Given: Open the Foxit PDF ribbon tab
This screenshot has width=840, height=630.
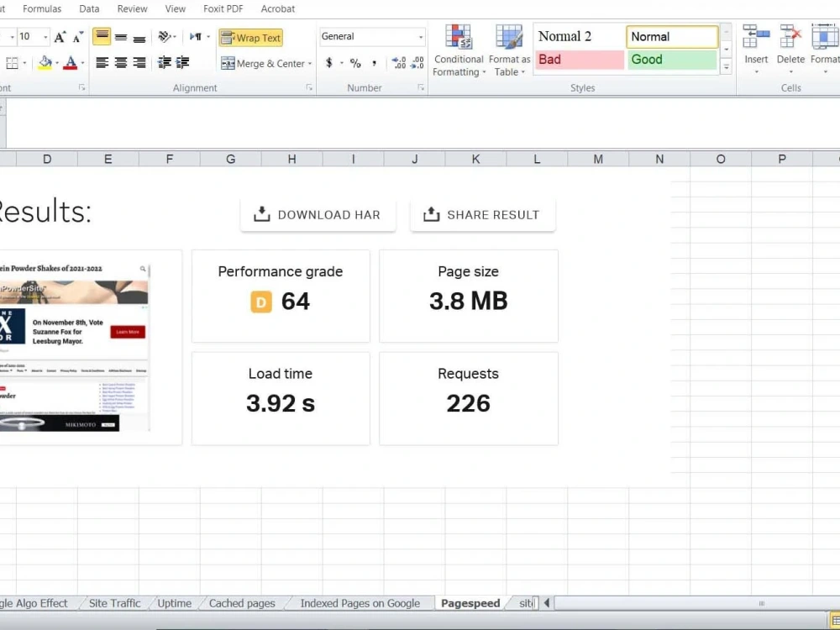Looking at the screenshot, I should coord(223,8).
